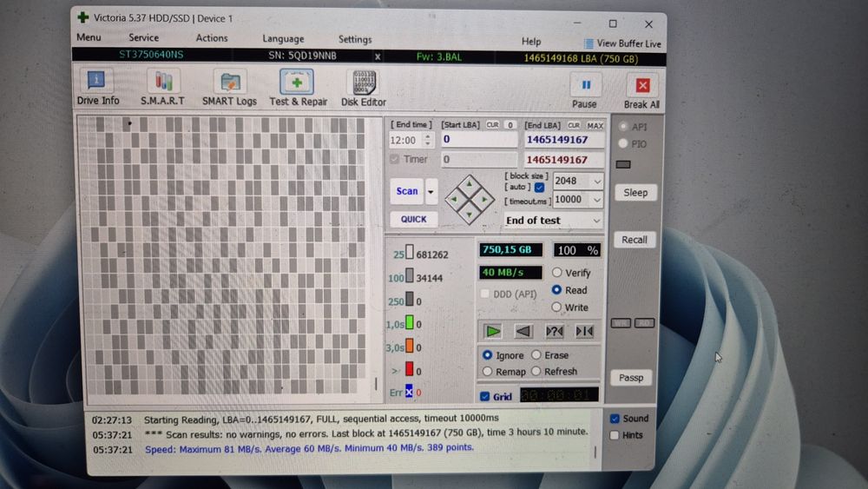The height and width of the screenshot is (489, 868).
Task: Click the log line about Speed Maximum 81 MB/s
Action: pos(309,448)
